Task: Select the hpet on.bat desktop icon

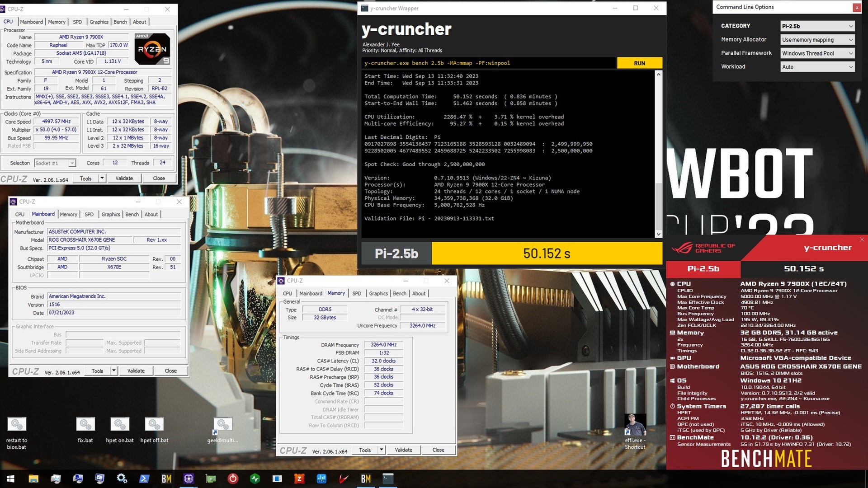Action: (120, 430)
